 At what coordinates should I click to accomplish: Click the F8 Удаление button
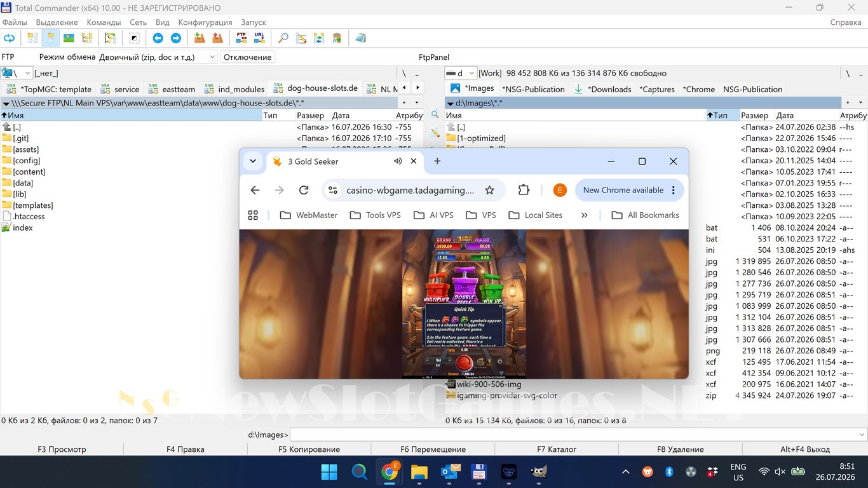tap(681, 449)
